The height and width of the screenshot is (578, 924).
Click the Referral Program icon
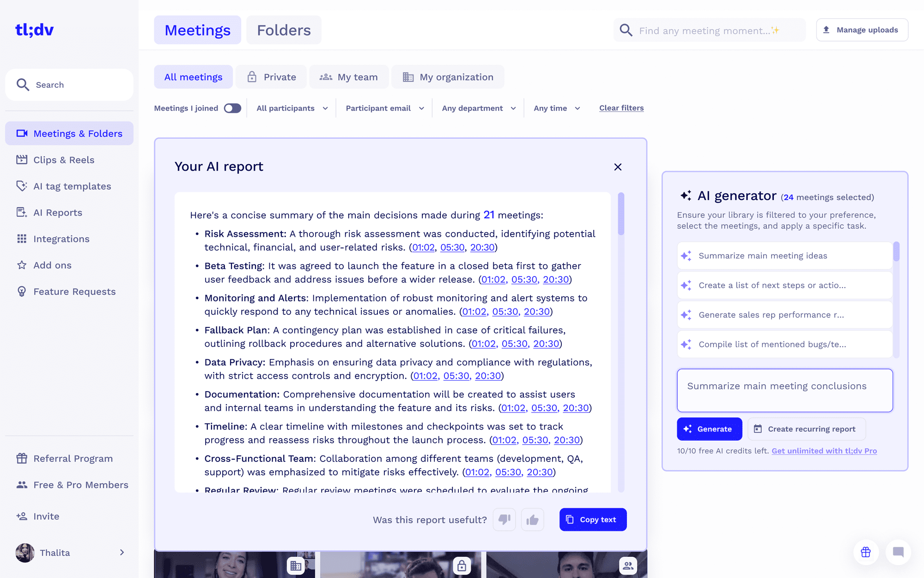tap(22, 459)
